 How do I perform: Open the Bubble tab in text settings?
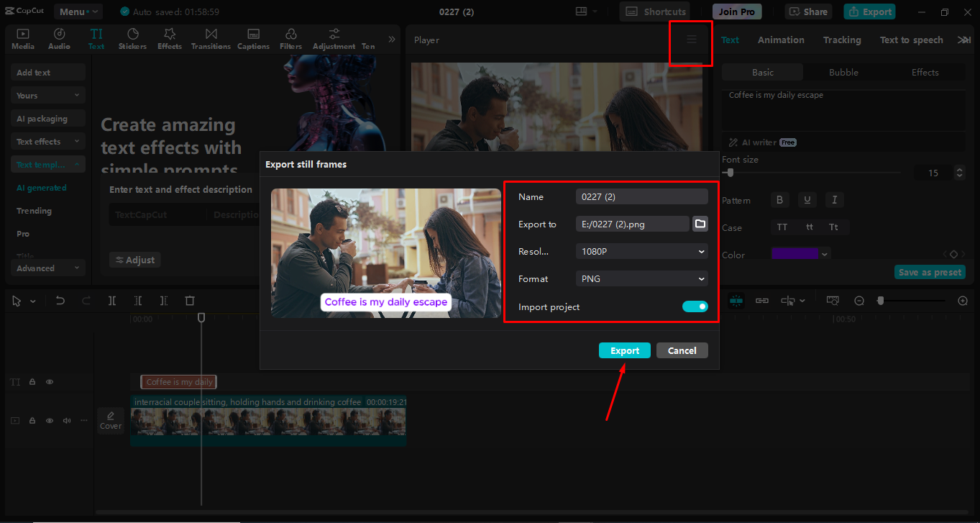pyautogui.click(x=843, y=72)
